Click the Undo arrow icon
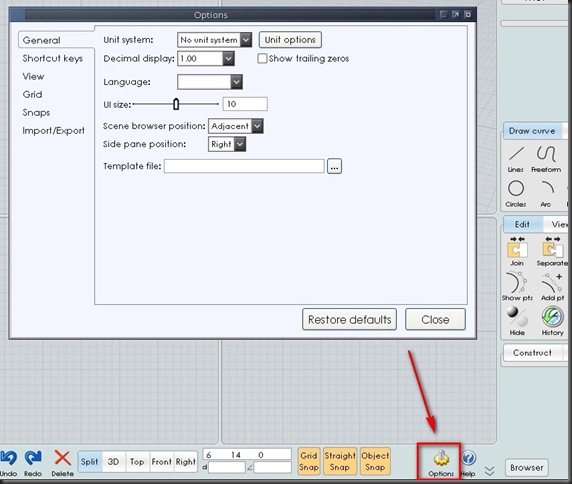 (x=9, y=458)
